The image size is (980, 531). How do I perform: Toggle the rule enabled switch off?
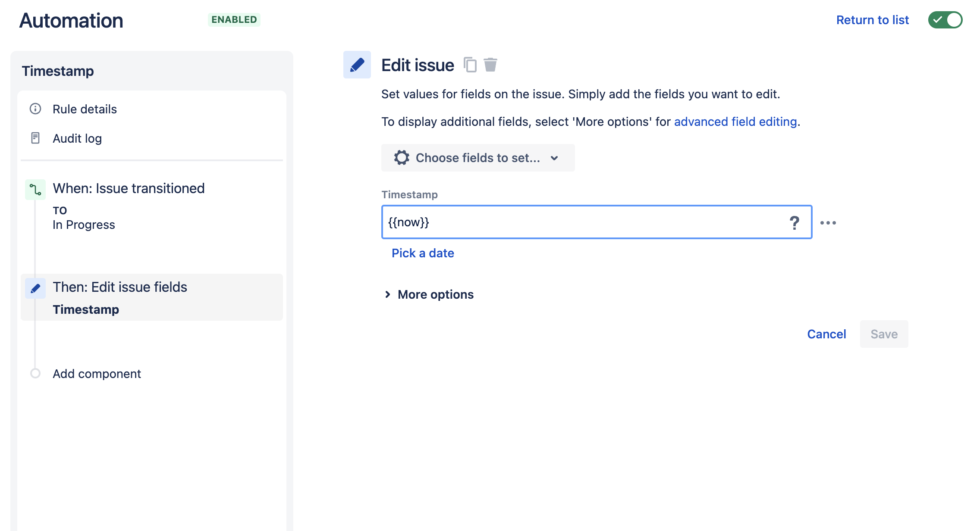click(x=945, y=20)
